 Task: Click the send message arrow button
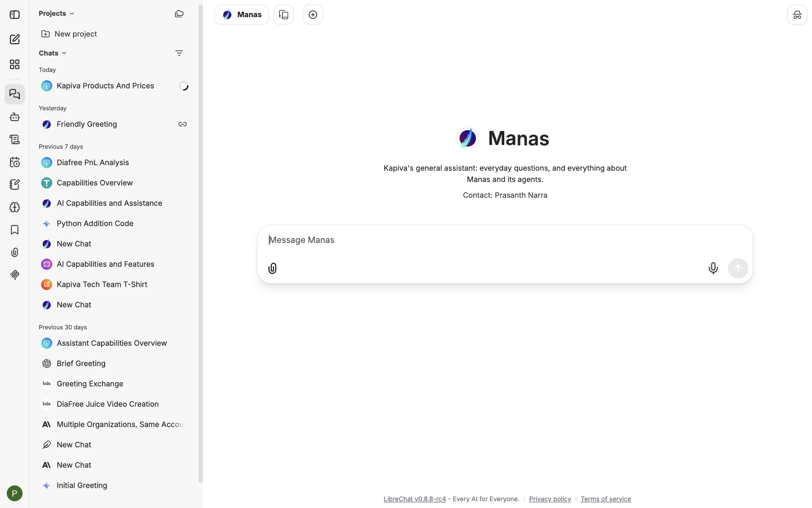[x=738, y=268]
